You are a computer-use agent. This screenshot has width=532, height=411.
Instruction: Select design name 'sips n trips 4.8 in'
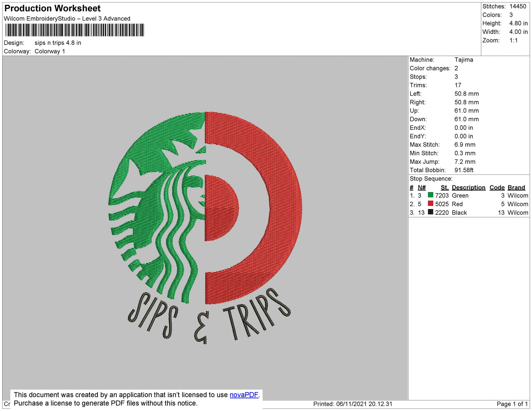(58, 43)
